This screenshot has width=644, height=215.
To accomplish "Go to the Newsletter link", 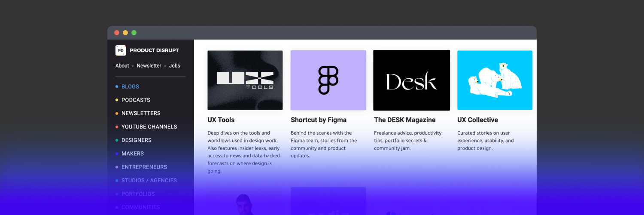I will coord(149,66).
